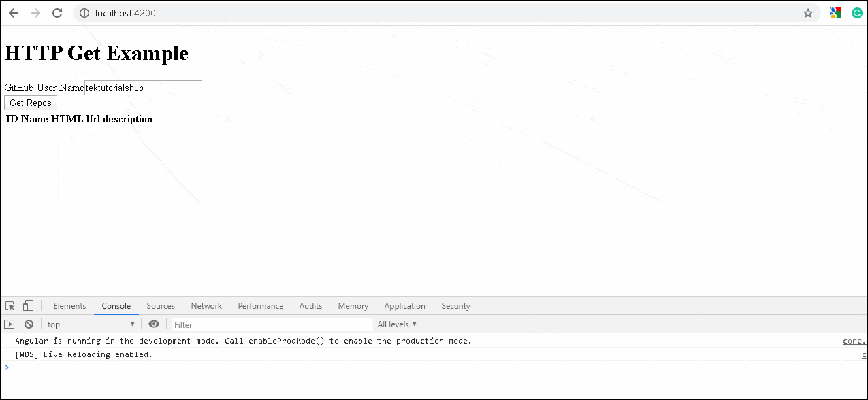
Task: Expand the All levels log dropdown
Action: (397, 324)
